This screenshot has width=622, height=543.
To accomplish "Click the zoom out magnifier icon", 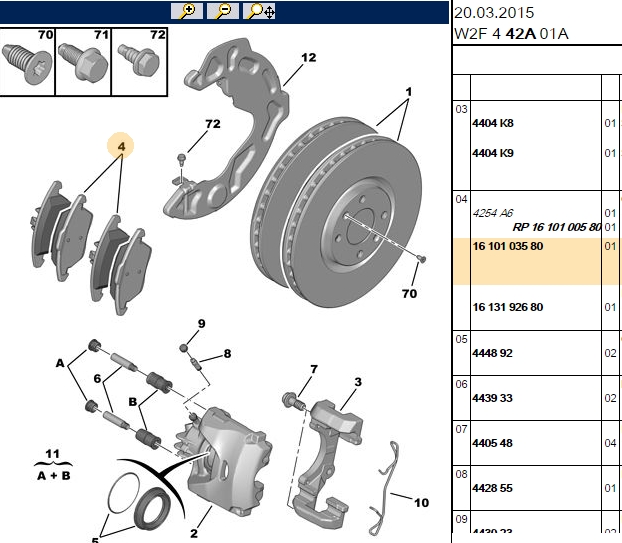I will pos(223,11).
